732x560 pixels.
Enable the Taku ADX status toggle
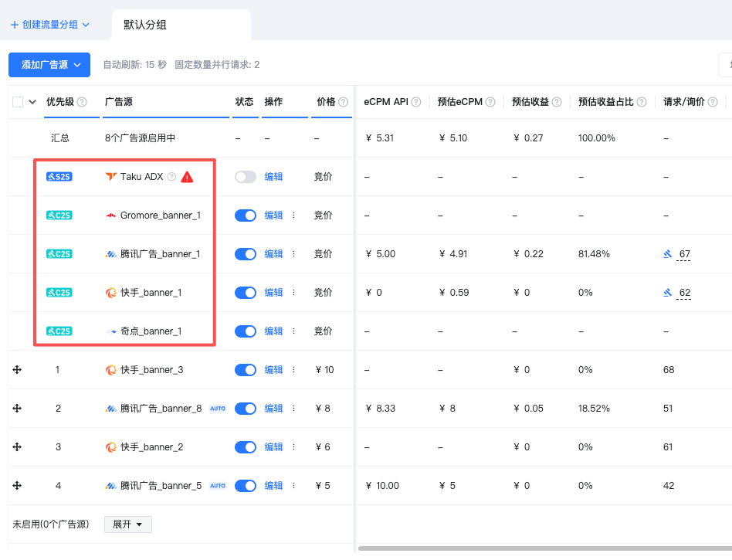tap(245, 177)
